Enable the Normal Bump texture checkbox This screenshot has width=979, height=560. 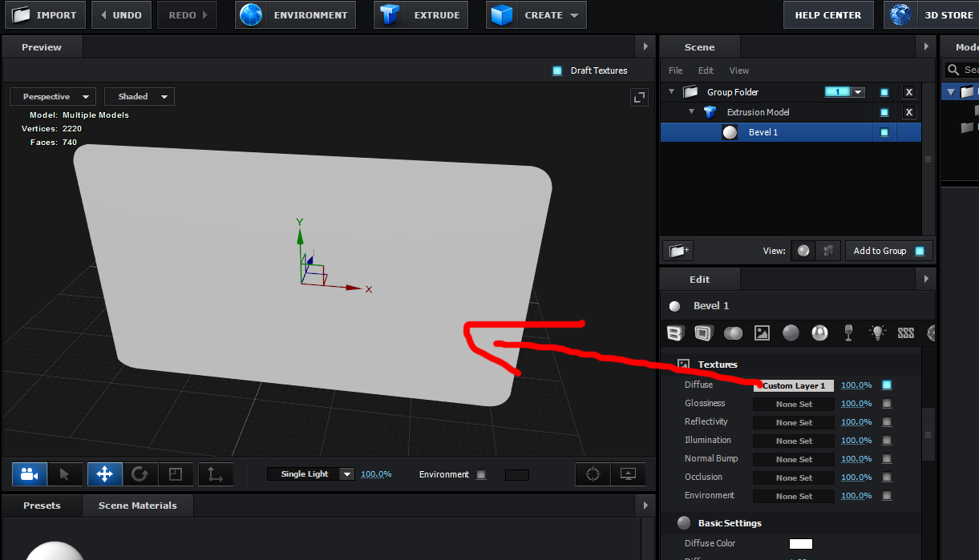pyautogui.click(x=887, y=459)
